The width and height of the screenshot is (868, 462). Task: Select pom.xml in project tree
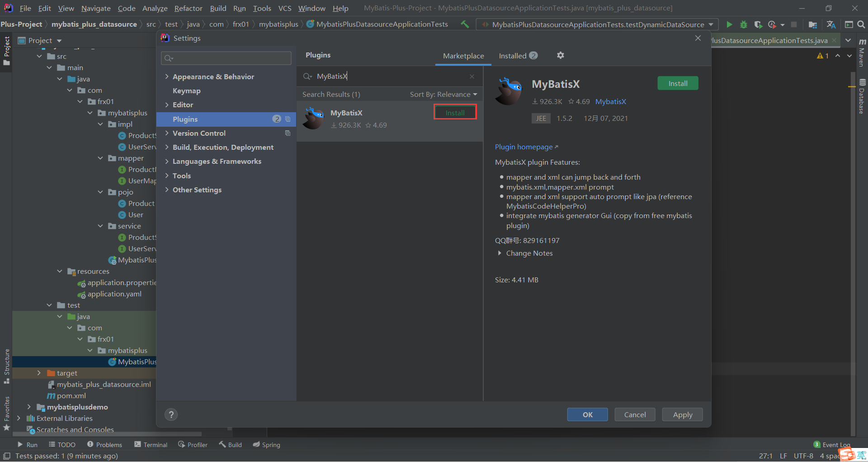tap(71, 395)
